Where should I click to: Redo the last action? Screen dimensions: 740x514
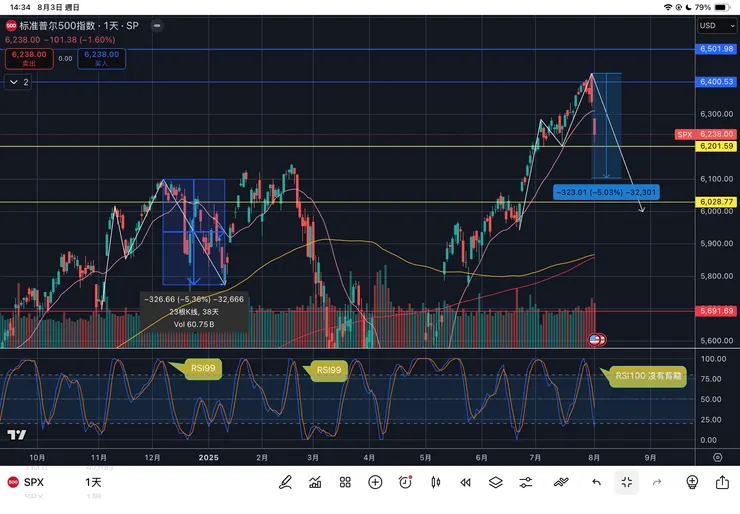(x=657, y=482)
